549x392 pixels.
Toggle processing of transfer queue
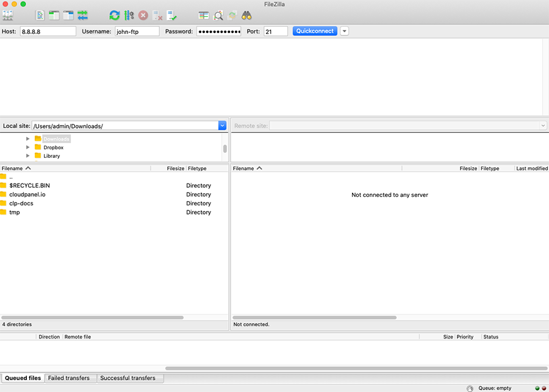tap(129, 15)
